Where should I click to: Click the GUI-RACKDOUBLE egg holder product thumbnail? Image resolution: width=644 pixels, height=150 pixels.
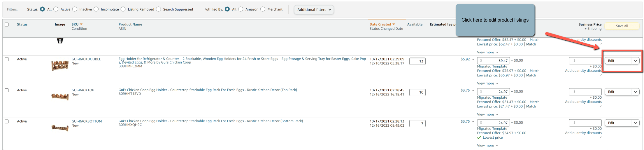tap(60, 65)
